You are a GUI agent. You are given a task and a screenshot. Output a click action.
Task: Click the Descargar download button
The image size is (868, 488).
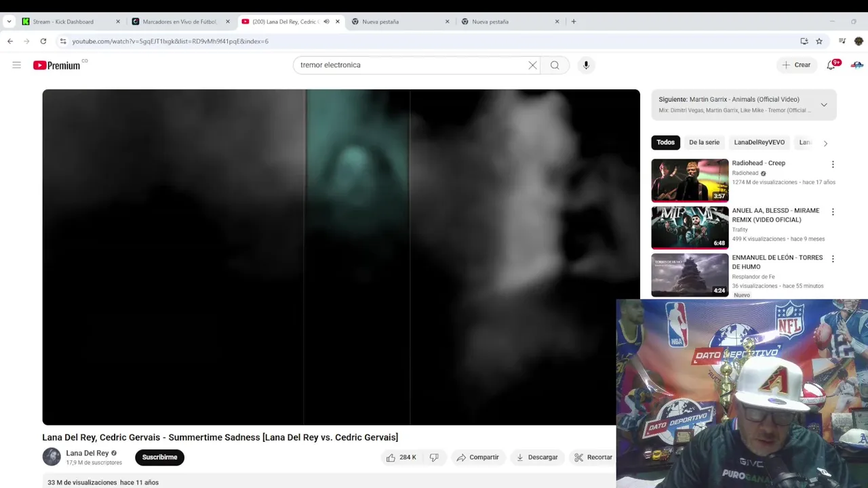[536, 457]
